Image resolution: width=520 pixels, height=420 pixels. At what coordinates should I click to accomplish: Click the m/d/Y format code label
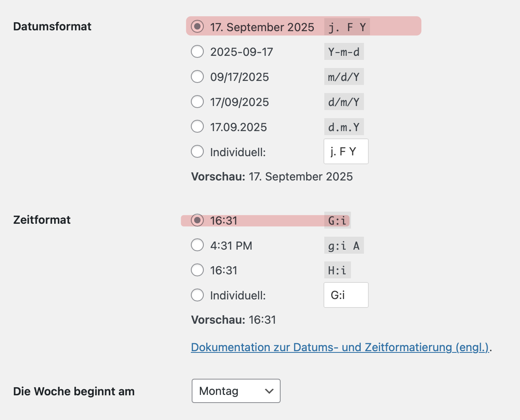point(344,77)
